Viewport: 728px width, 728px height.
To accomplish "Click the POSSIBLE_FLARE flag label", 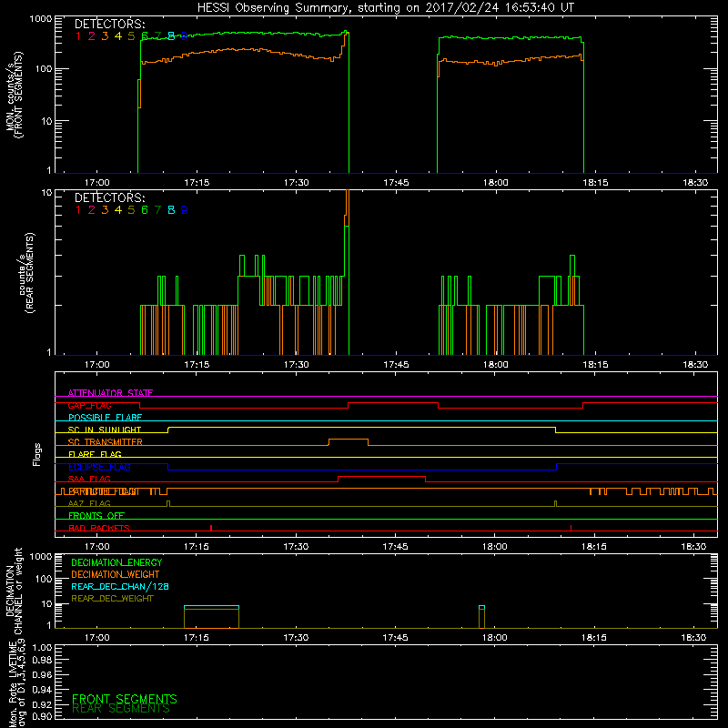I will click(x=105, y=418).
